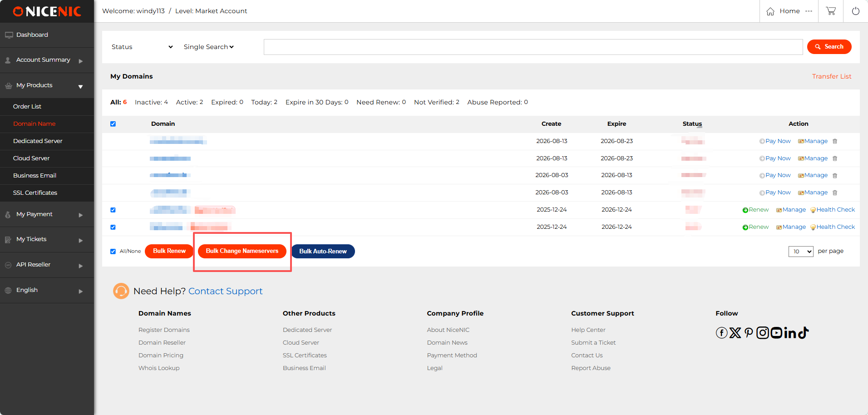Open Business Email in the sidebar
The height and width of the screenshot is (415, 868).
(x=35, y=175)
